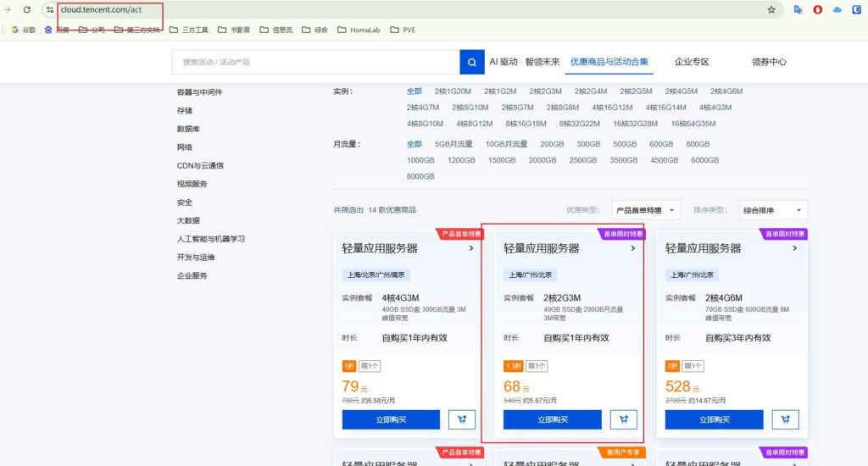868x466 pixels.
Task: Open the 信息流 bookmark folder
Action: (x=276, y=30)
